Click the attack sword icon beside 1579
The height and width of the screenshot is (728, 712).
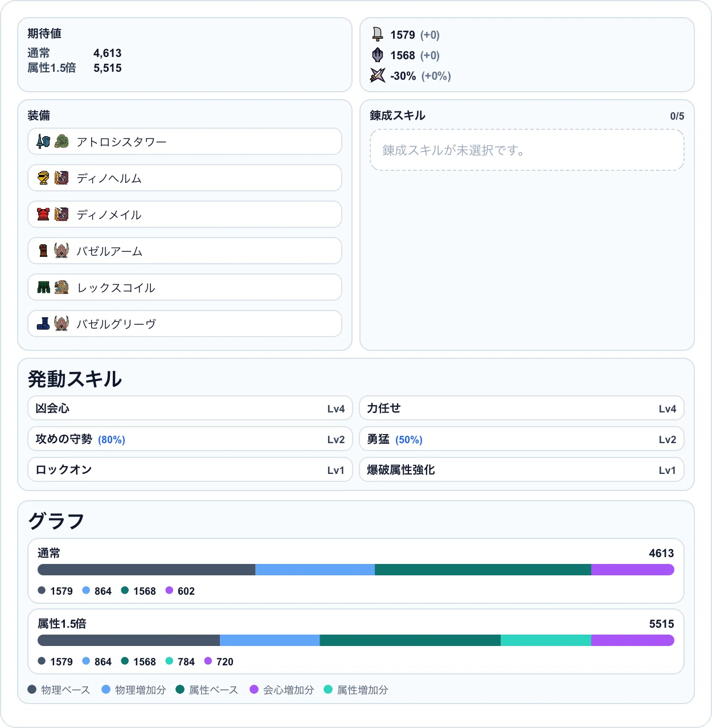coord(378,35)
